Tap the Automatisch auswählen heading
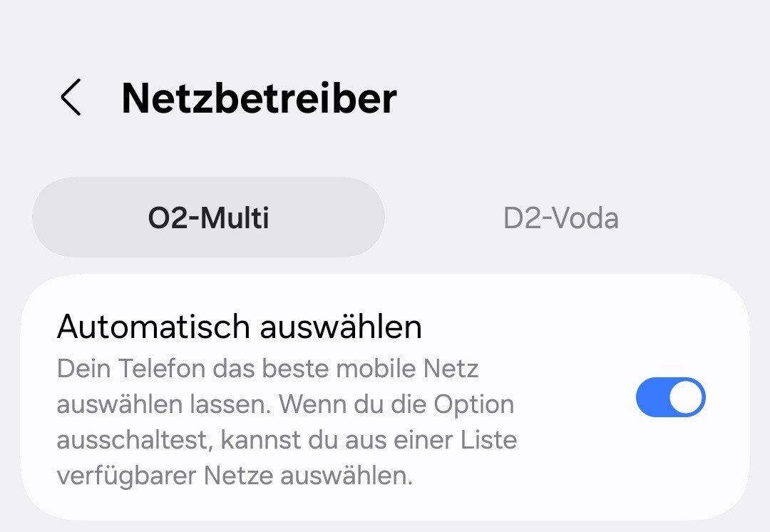 (x=239, y=327)
